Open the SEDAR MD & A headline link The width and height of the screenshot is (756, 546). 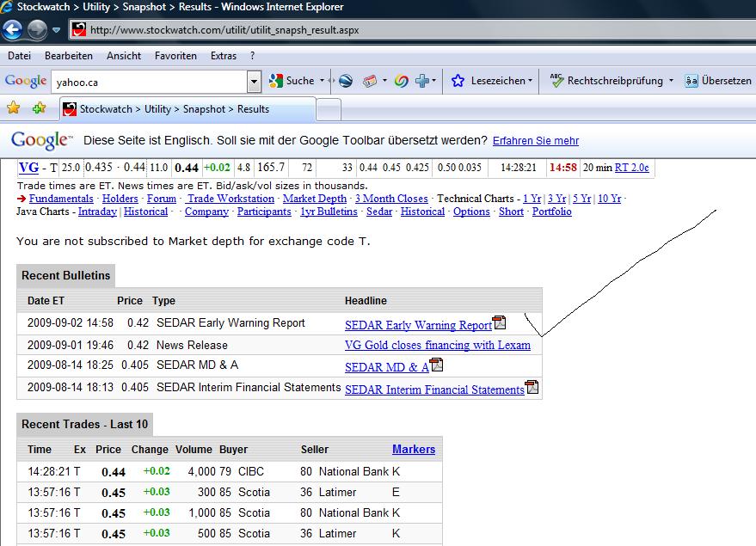pyautogui.click(x=387, y=367)
